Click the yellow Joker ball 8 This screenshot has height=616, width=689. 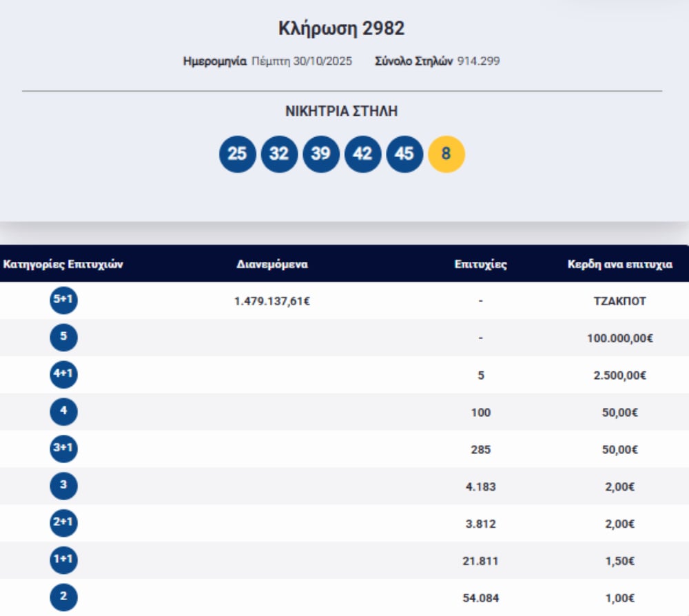click(x=446, y=154)
